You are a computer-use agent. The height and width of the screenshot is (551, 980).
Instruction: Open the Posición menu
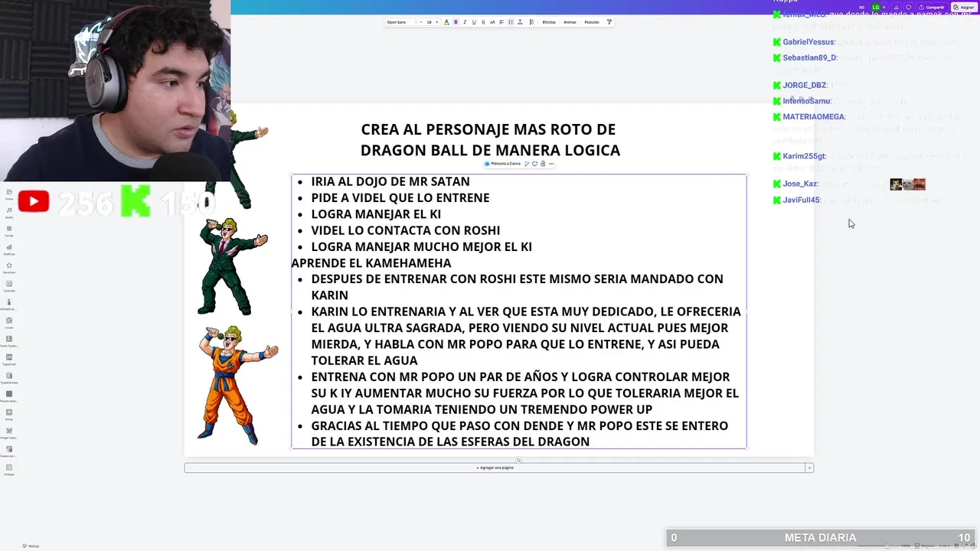point(592,22)
